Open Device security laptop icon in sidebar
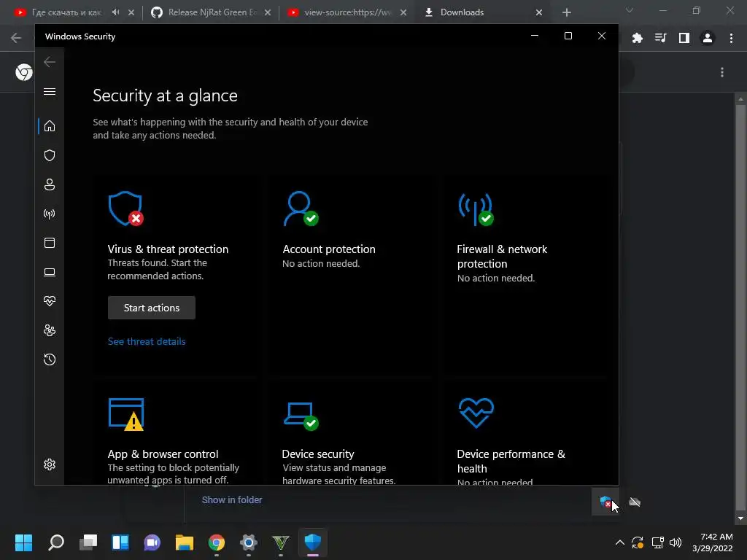This screenshot has height=560, width=747. click(50, 272)
